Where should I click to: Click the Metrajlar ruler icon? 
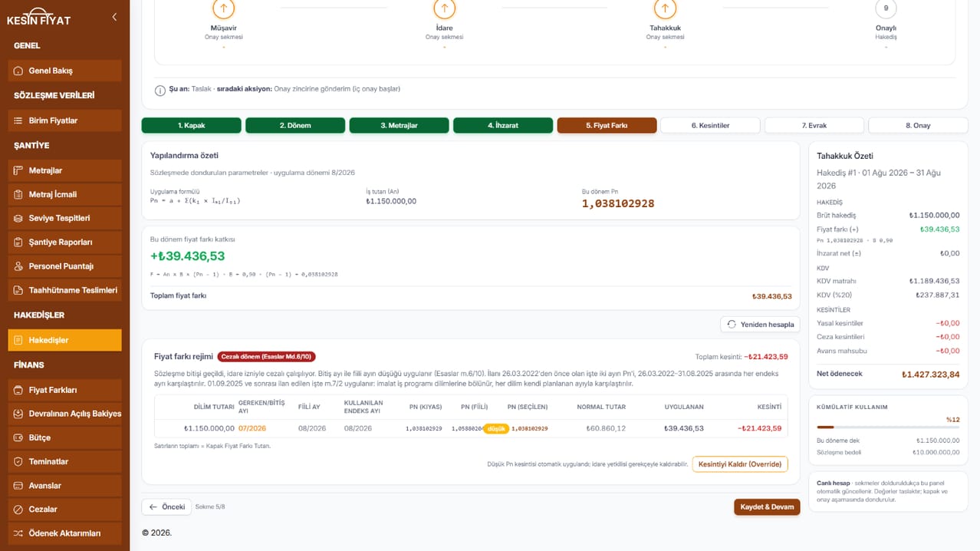pyautogui.click(x=18, y=170)
